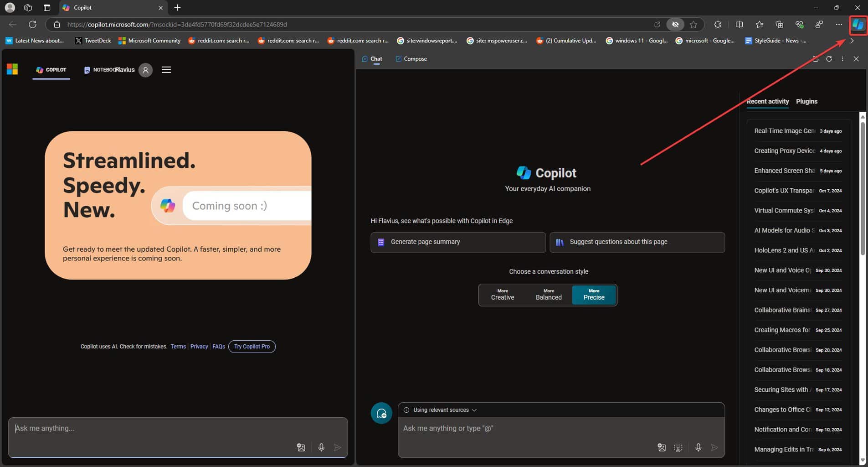Open TweetDeck bookmark
The width and height of the screenshot is (868, 467).
click(93, 41)
